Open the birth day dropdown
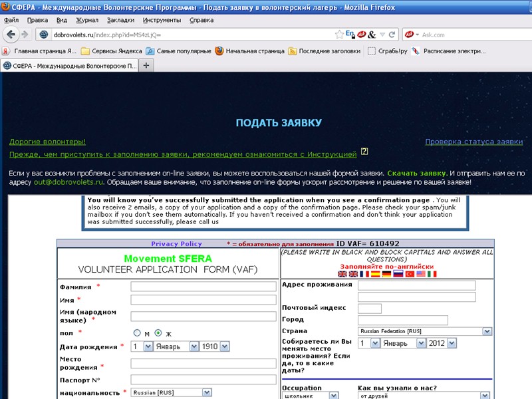 tap(142, 346)
